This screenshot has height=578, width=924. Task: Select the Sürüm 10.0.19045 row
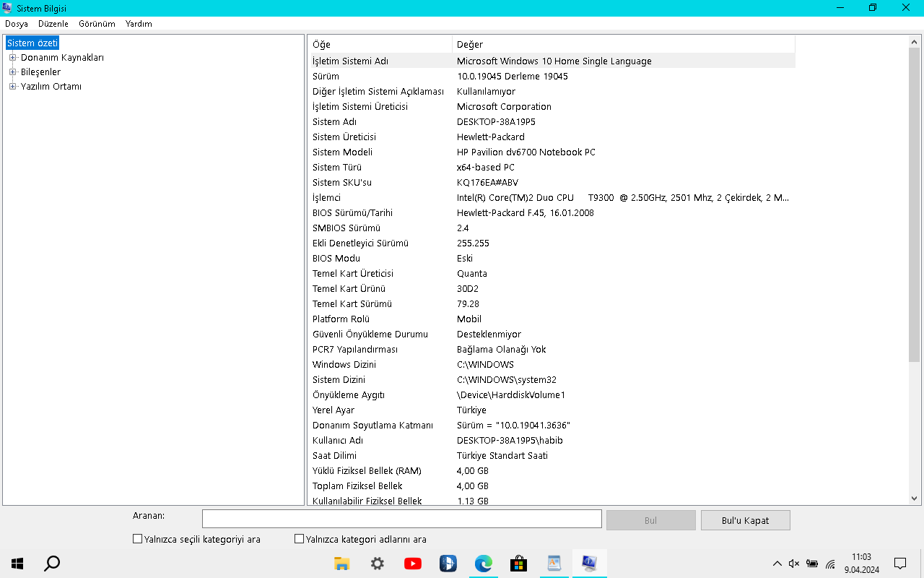tap(552, 76)
